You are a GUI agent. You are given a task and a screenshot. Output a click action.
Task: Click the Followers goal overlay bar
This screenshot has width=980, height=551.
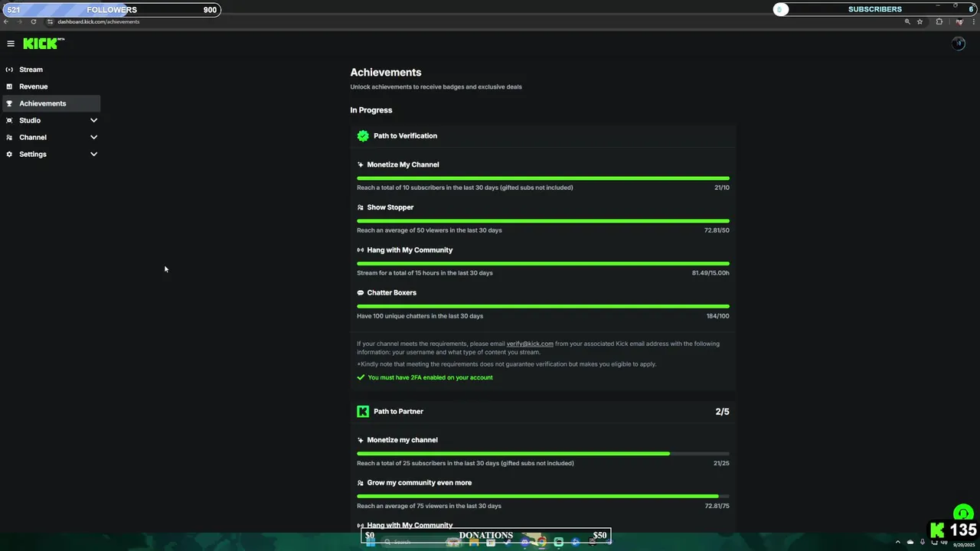[111, 9]
